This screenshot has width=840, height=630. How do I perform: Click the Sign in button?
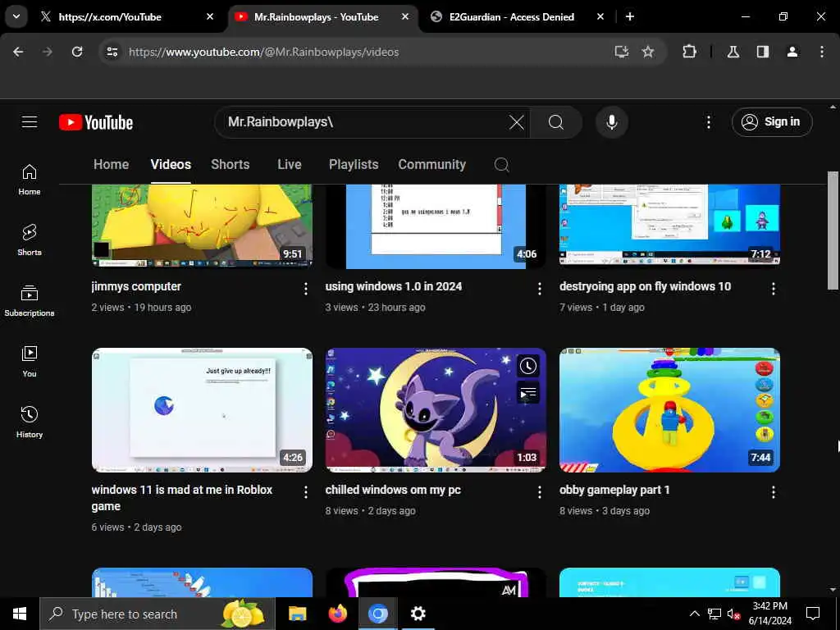coord(772,122)
